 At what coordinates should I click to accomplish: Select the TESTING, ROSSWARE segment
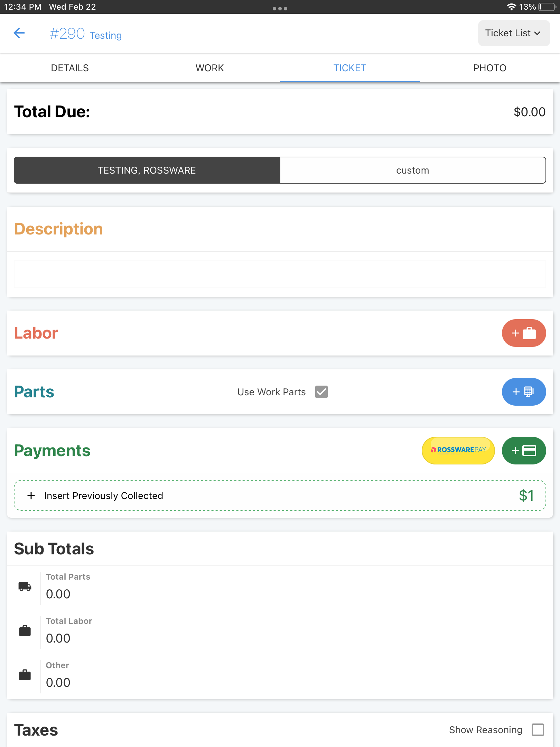147,170
